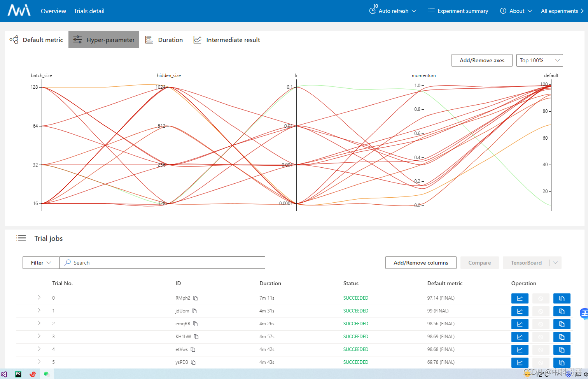Open the Filter dropdown

tap(41, 263)
